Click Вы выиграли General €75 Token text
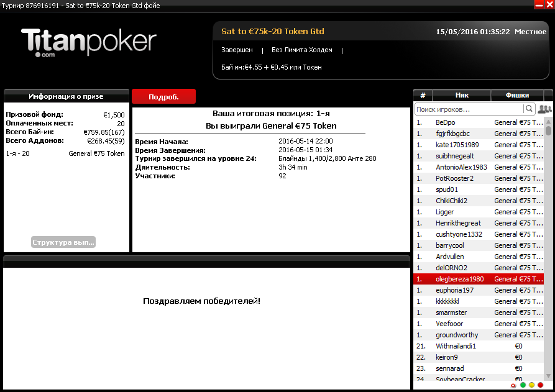This screenshot has width=555, height=392. click(271, 126)
